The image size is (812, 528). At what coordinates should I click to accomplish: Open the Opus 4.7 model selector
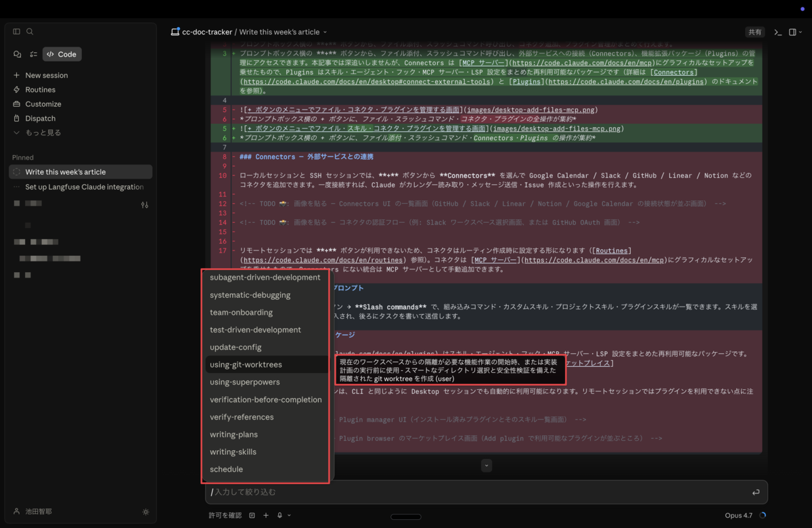738,515
